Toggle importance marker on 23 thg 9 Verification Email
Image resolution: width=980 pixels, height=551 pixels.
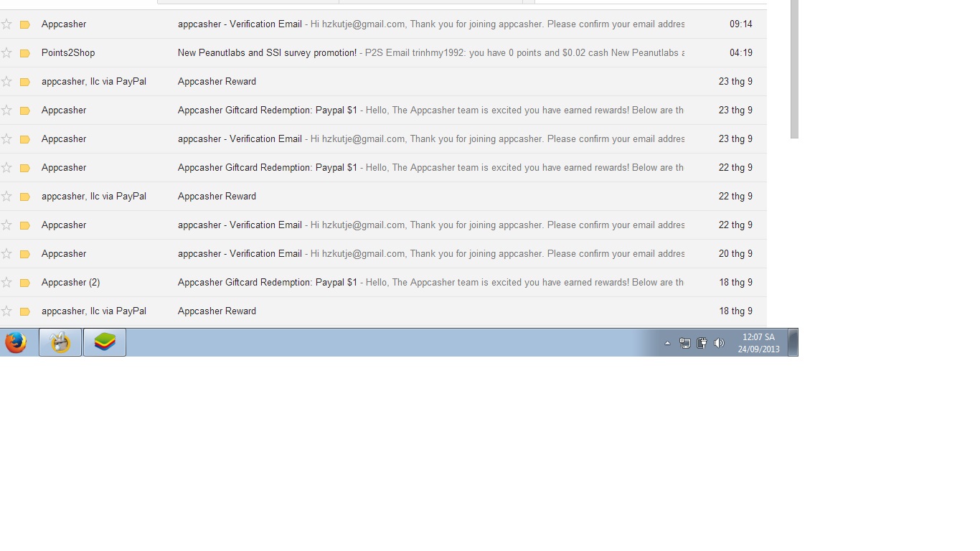[x=25, y=139]
